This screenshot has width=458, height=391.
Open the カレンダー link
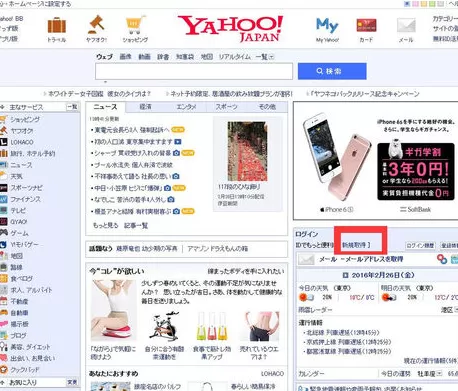[311, 374]
